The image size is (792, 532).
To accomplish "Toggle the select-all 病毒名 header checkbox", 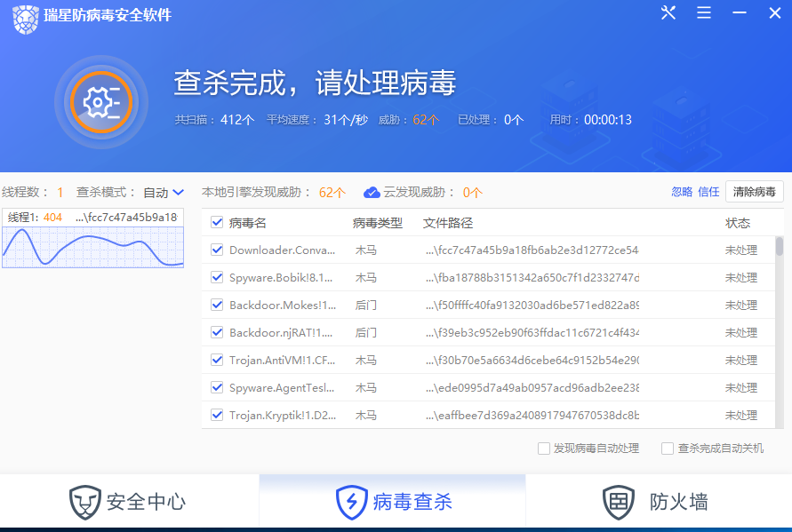I will (217, 222).
